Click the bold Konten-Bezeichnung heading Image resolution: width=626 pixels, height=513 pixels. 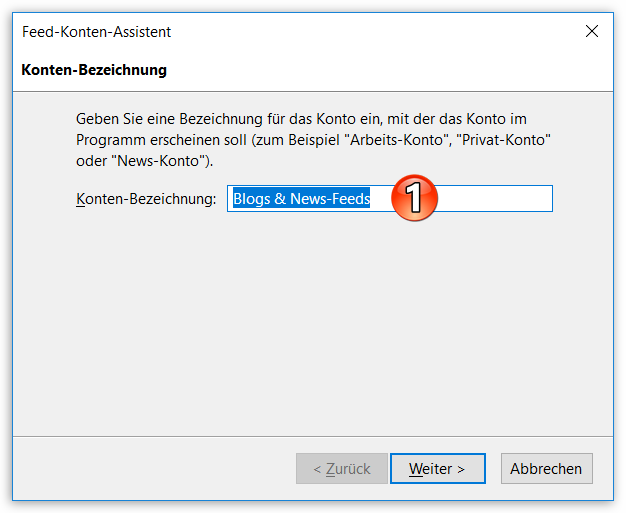(94, 70)
